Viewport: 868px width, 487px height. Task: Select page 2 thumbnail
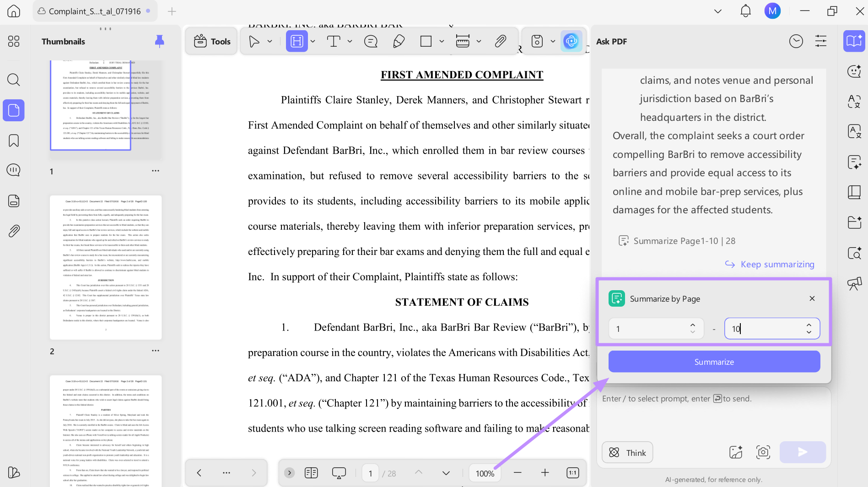click(106, 267)
